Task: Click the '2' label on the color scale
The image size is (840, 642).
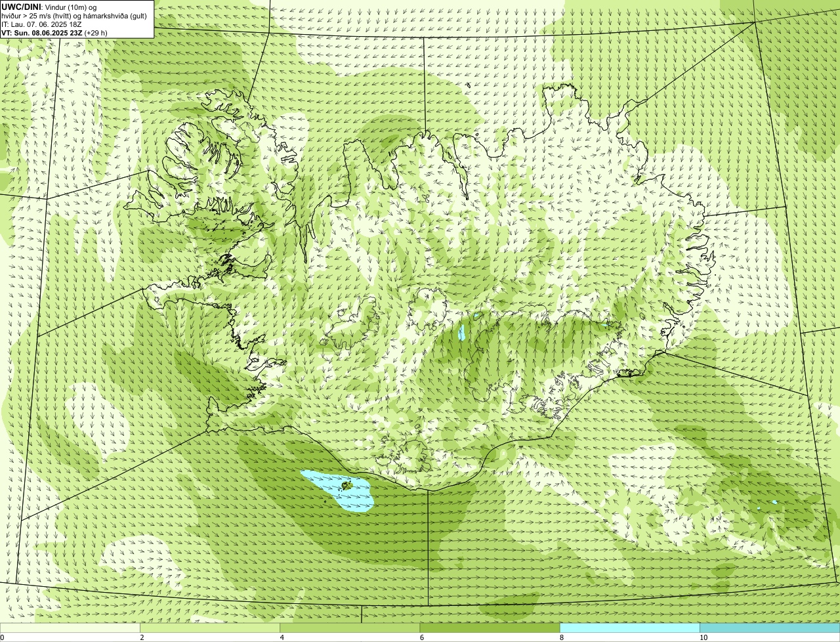Action: click(x=142, y=637)
